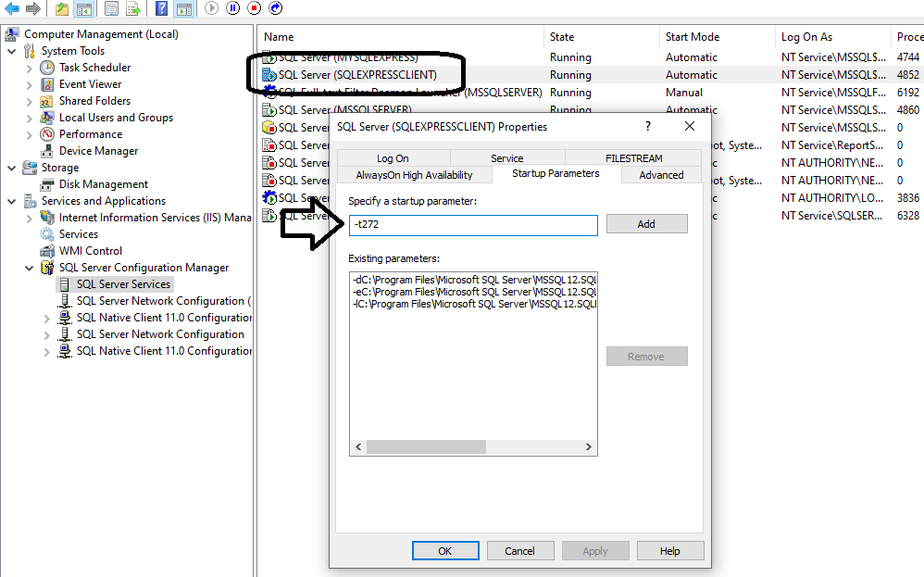Select Internet Information Services (IIS) Manager node
This screenshot has width=924, height=577.
click(x=155, y=218)
